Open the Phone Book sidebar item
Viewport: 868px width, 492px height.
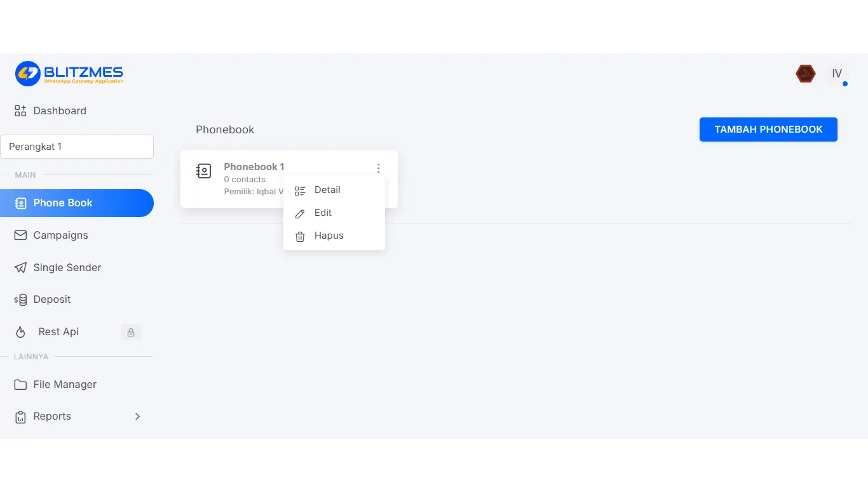[x=77, y=203]
